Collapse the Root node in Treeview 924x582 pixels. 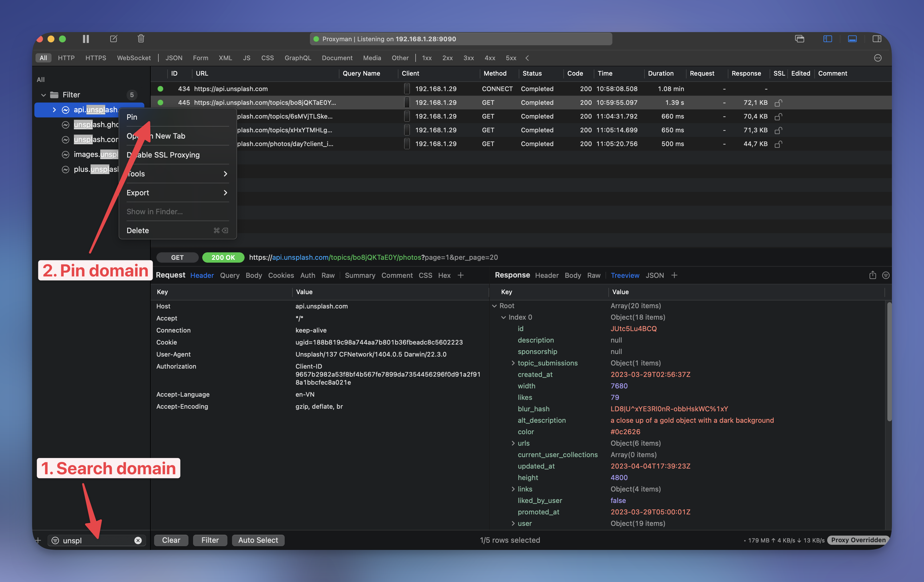(x=494, y=306)
